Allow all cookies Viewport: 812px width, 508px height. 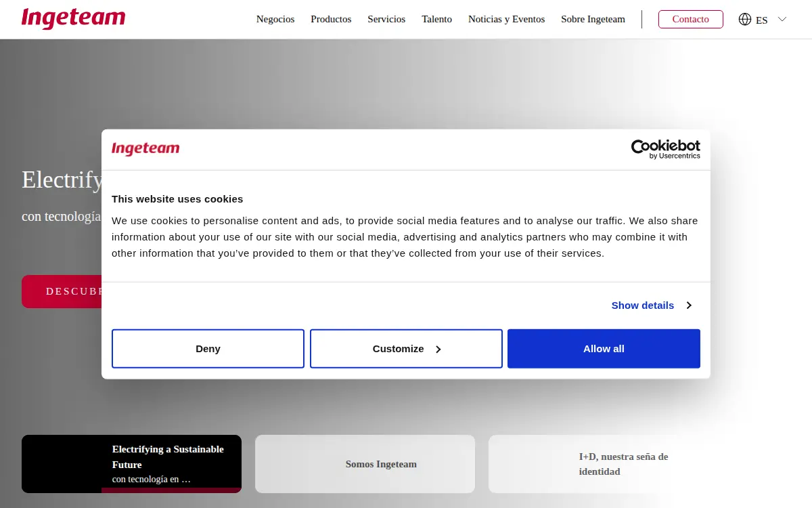click(604, 349)
